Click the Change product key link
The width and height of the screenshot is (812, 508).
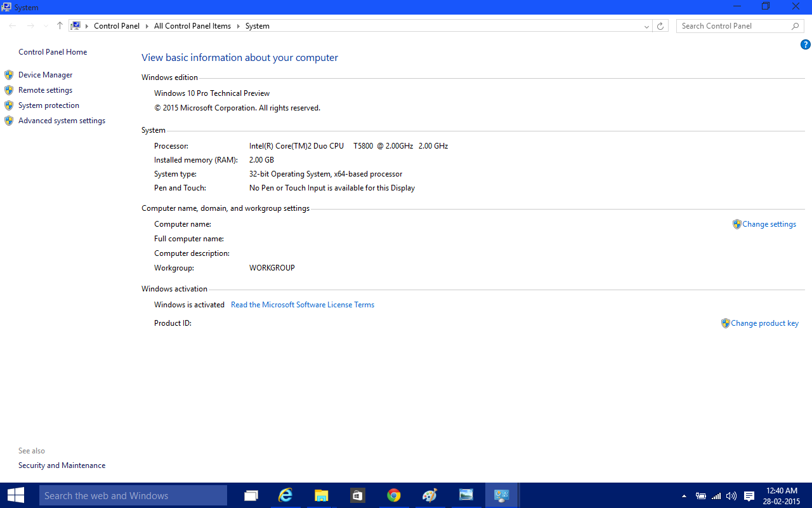point(764,323)
